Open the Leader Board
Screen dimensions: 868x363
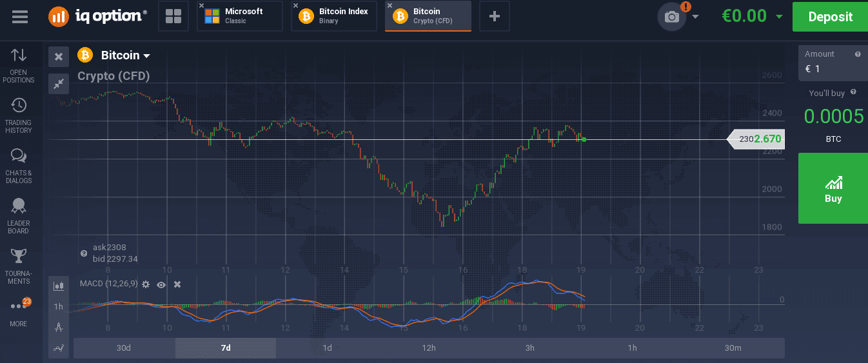click(19, 217)
